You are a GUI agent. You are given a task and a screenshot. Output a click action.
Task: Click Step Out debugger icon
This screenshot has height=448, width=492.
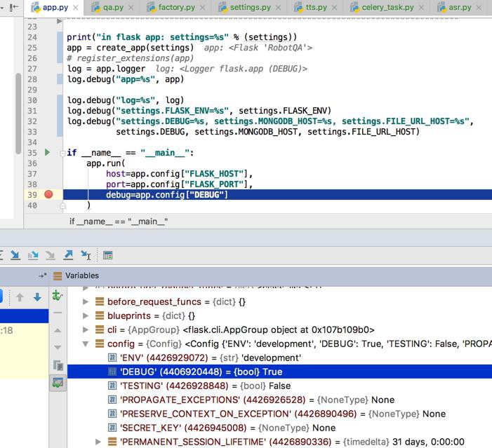click(68, 255)
